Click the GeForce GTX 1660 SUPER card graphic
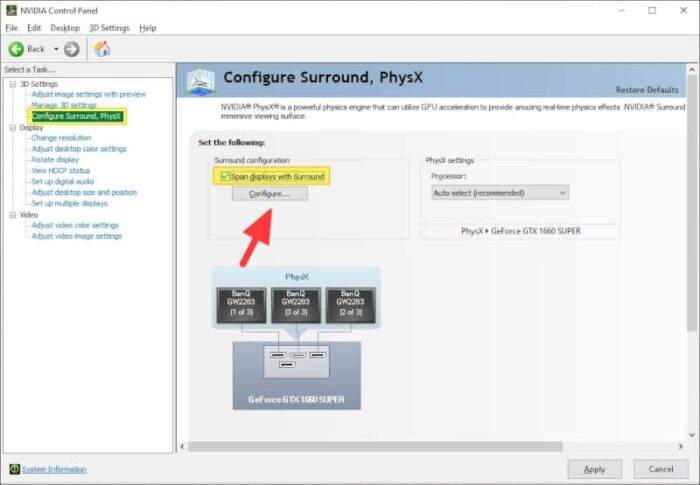700x485 pixels. point(296,376)
